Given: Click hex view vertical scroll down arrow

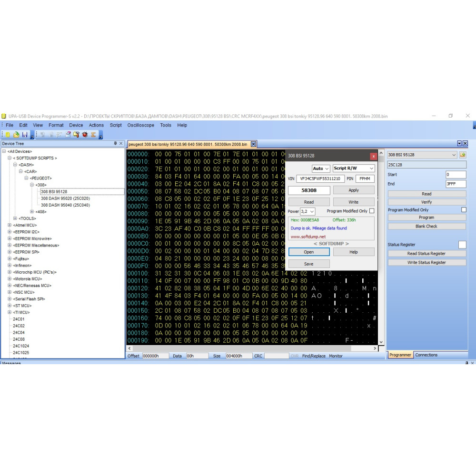Looking at the screenshot, I should coord(381,342).
